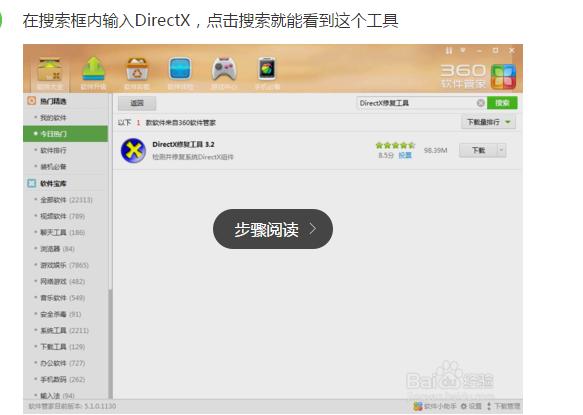Select 音乐软件 (549) category
The image size is (583, 415).
pos(62,298)
